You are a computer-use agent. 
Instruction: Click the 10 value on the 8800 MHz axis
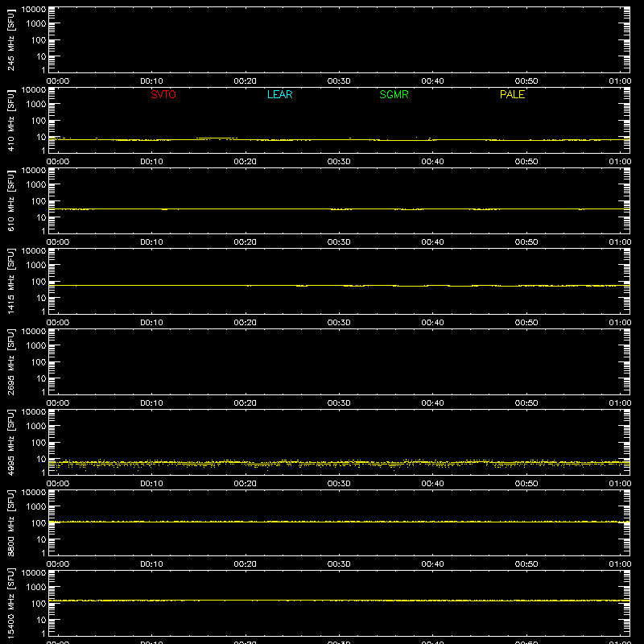click(41, 539)
